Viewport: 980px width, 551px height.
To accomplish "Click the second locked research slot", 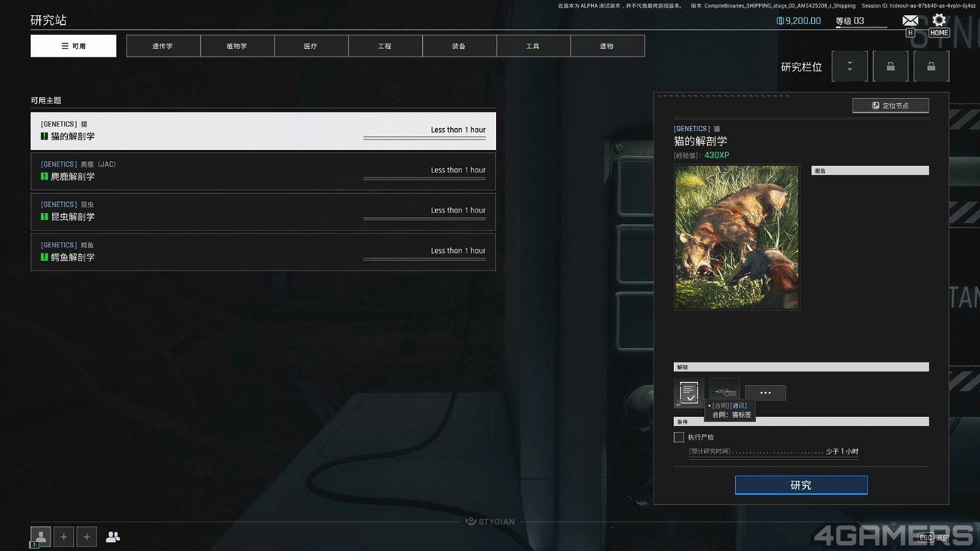I will coord(931,67).
